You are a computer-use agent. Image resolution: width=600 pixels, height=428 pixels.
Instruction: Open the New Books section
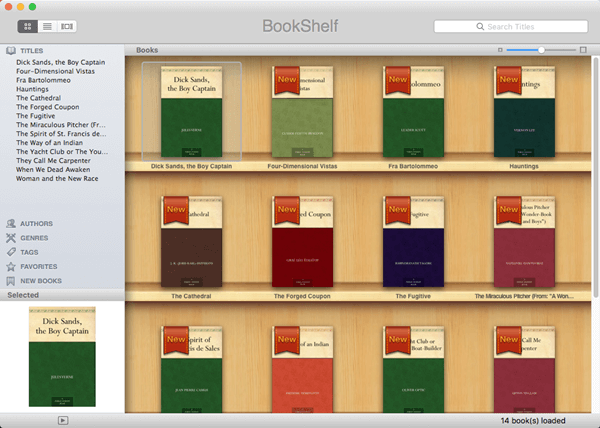pos(41,281)
